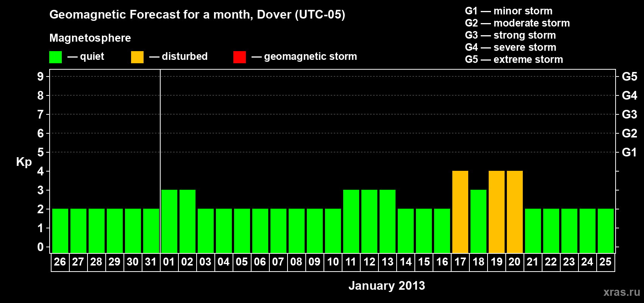Click date label 21 on the axis

tap(533, 262)
